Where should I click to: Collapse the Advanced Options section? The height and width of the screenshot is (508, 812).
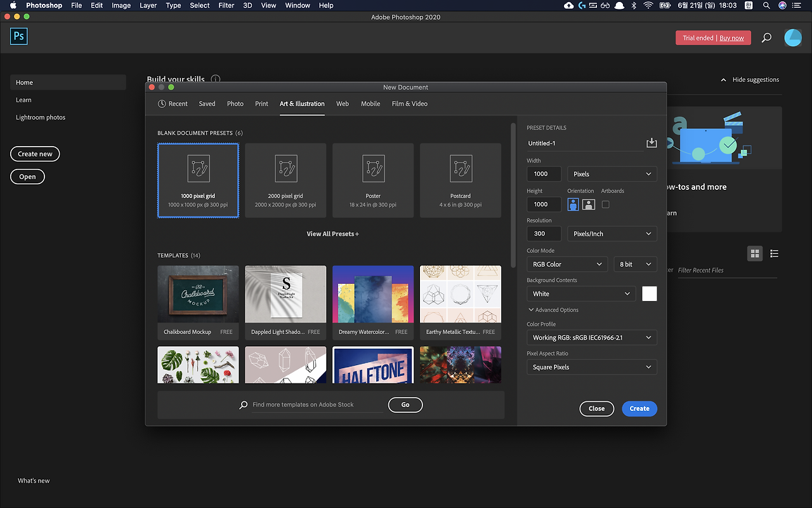[553, 310]
